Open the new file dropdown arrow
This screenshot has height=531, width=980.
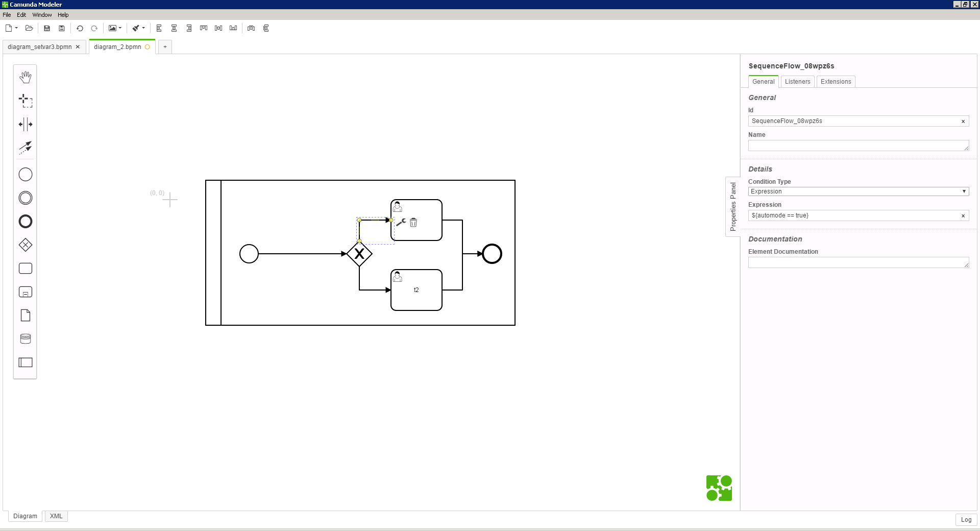click(x=16, y=28)
